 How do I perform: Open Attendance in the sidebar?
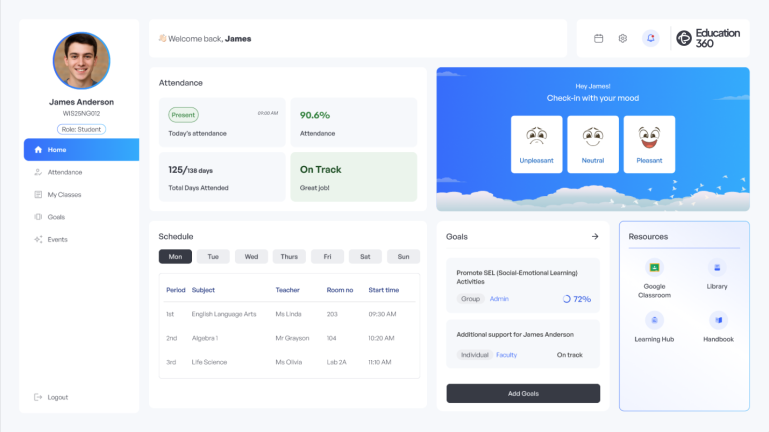pos(64,172)
